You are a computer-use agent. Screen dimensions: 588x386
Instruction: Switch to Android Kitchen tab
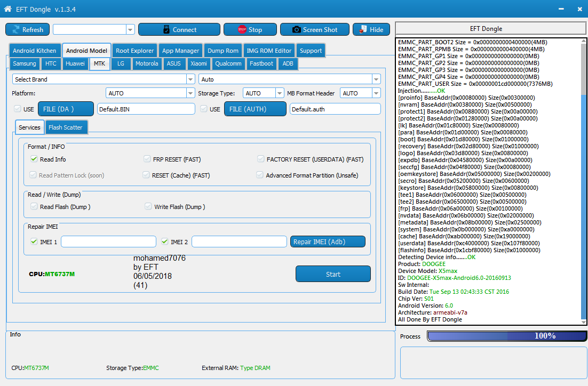coord(34,51)
